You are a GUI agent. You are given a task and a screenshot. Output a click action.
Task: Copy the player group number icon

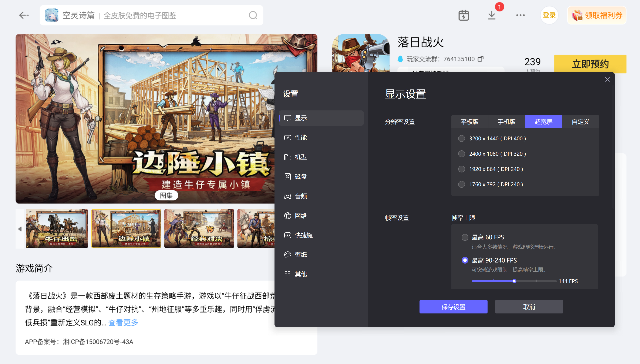tap(480, 59)
